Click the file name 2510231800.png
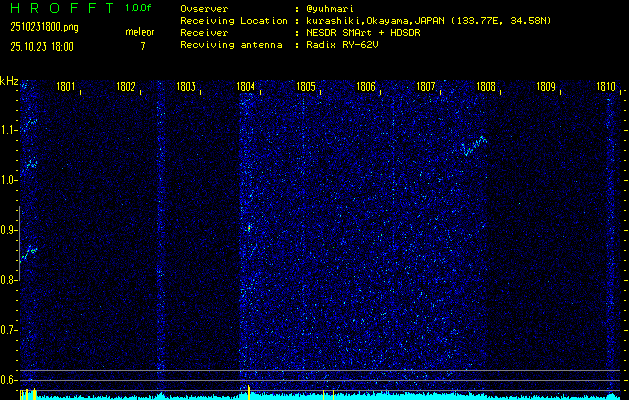 click(x=45, y=27)
